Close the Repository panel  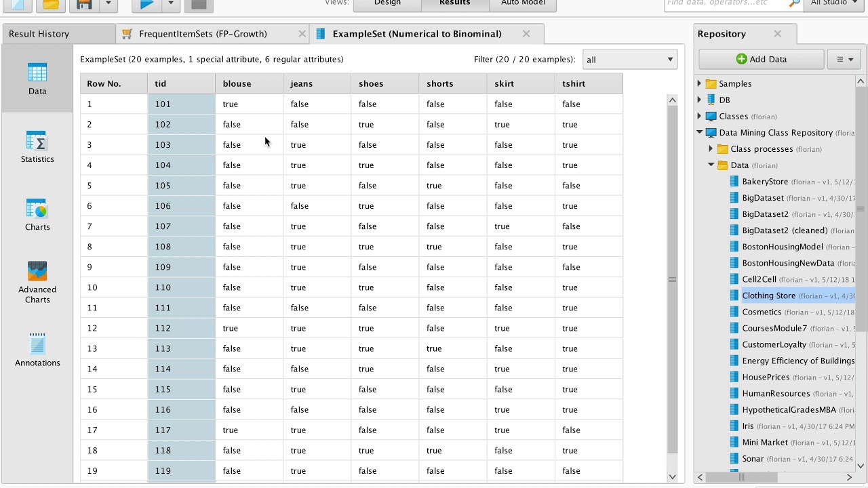[x=778, y=34]
